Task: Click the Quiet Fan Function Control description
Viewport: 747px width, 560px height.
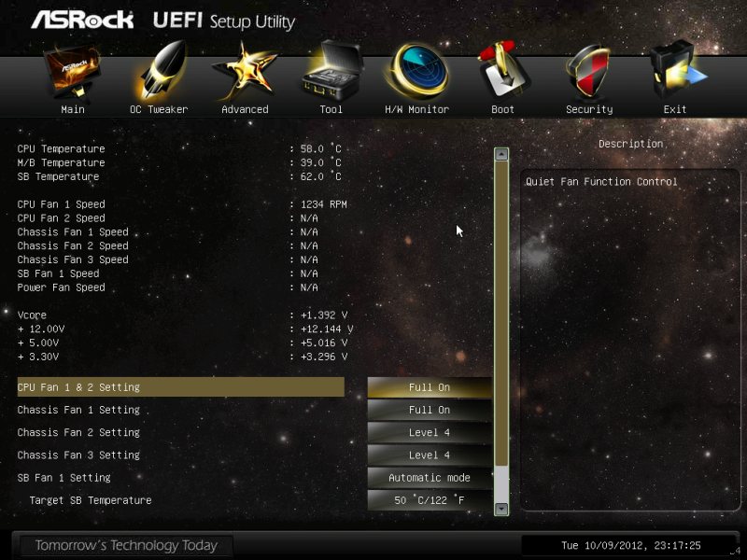Action: 601,181
